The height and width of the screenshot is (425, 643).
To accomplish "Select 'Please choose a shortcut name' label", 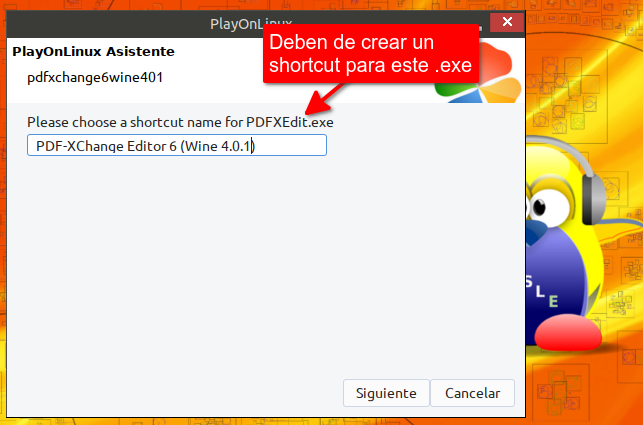I will pos(180,122).
